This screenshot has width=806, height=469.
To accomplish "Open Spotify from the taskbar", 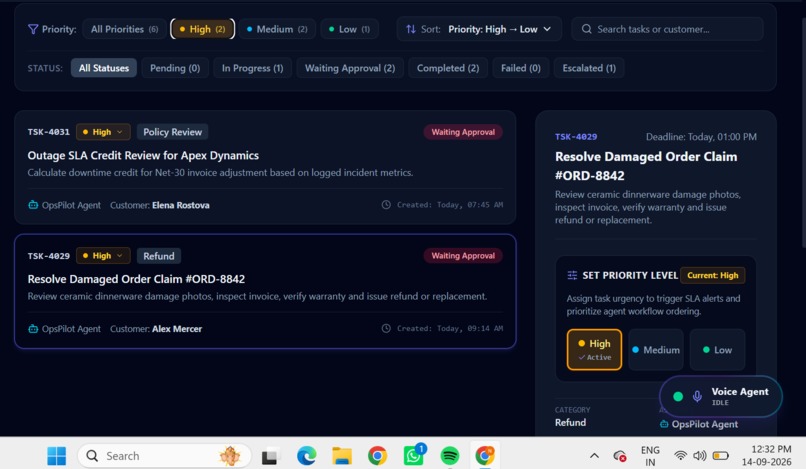I will click(x=450, y=456).
